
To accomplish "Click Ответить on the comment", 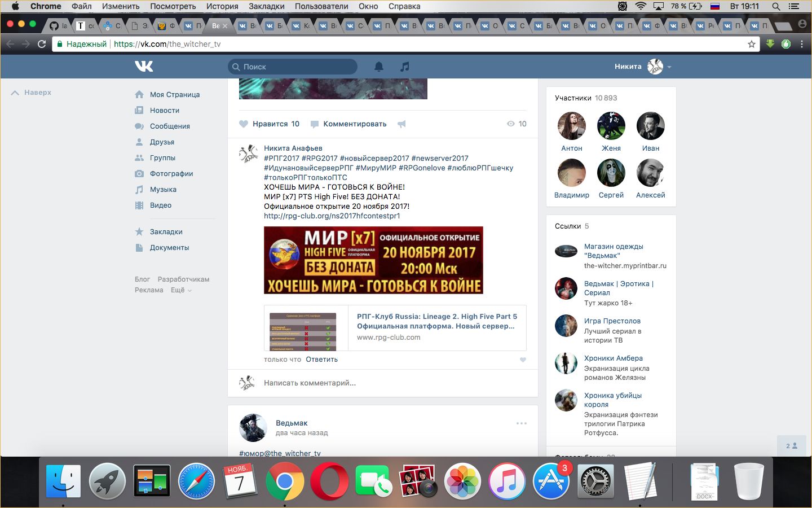I will [322, 360].
